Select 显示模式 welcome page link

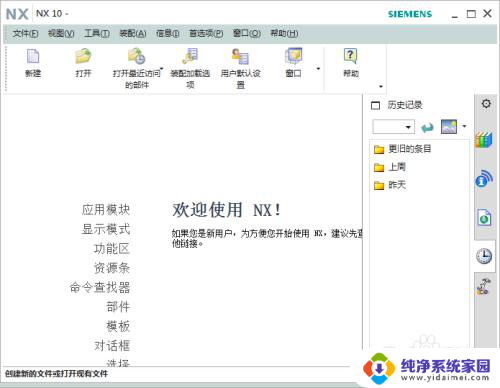pyautogui.click(x=106, y=229)
